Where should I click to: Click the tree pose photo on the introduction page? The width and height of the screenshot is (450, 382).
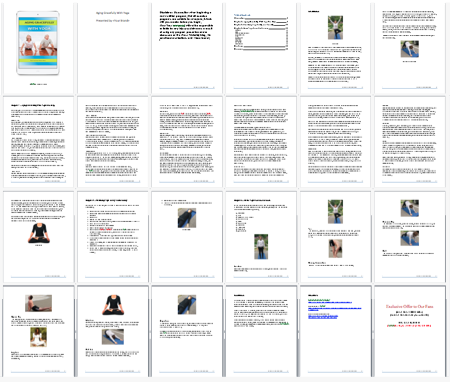335,27
